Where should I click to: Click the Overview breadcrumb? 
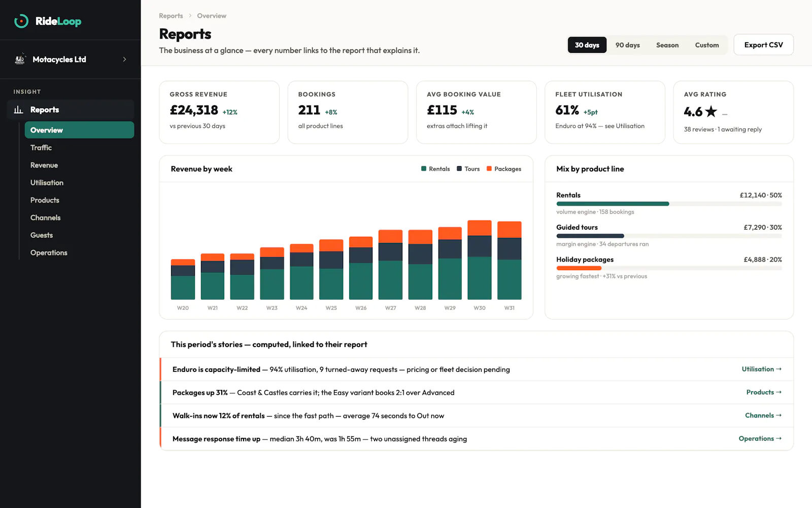pos(212,16)
